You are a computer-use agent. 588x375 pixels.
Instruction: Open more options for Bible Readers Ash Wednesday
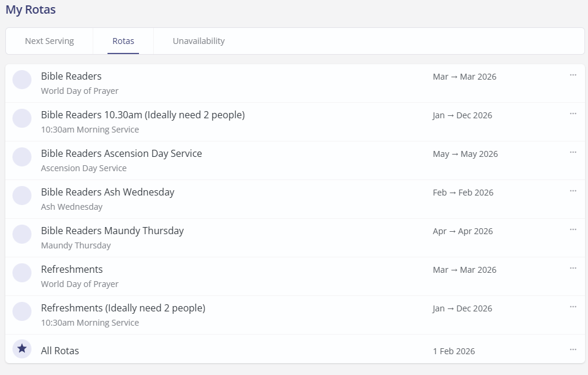coord(573,191)
